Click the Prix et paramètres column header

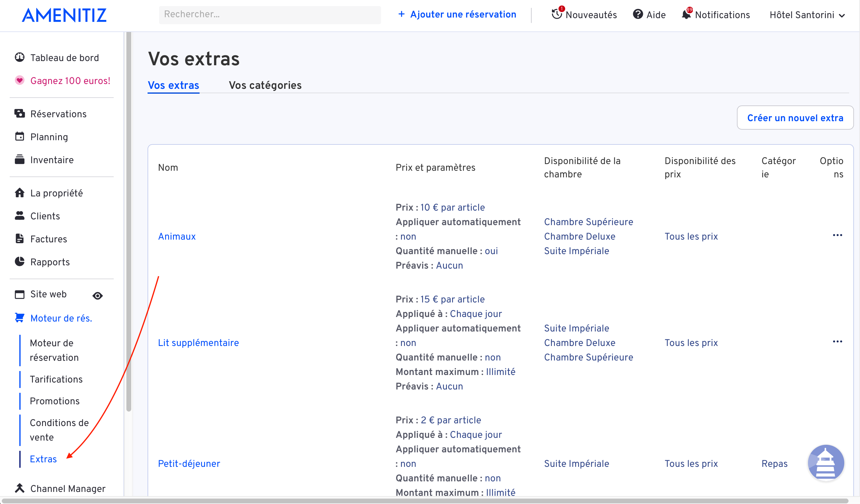click(x=435, y=167)
